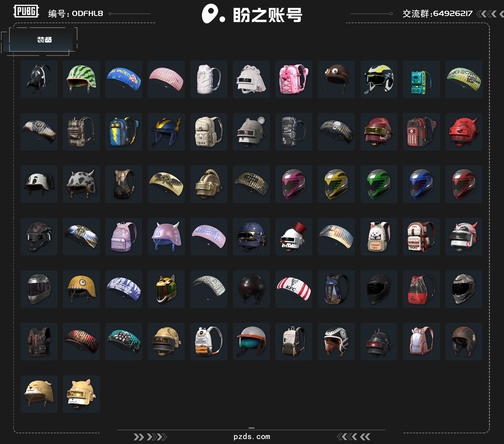Select the Christmas sweater pattern backpack
504x444 pixels.
pos(421,237)
